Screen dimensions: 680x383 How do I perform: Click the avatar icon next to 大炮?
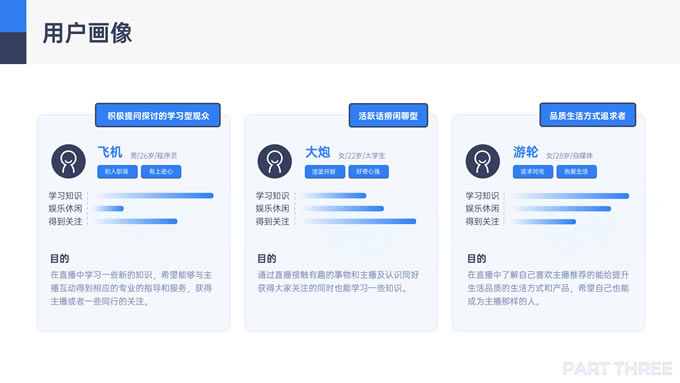[275, 161]
